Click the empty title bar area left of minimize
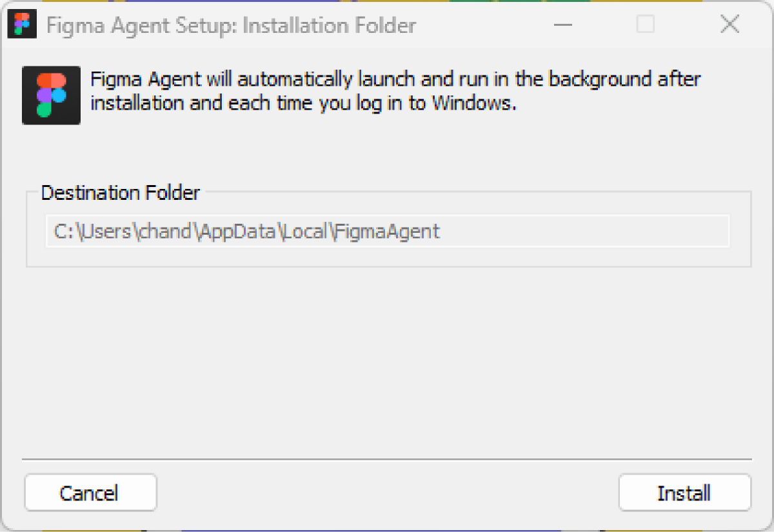This screenshot has width=774, height=532. coord(484,25)
